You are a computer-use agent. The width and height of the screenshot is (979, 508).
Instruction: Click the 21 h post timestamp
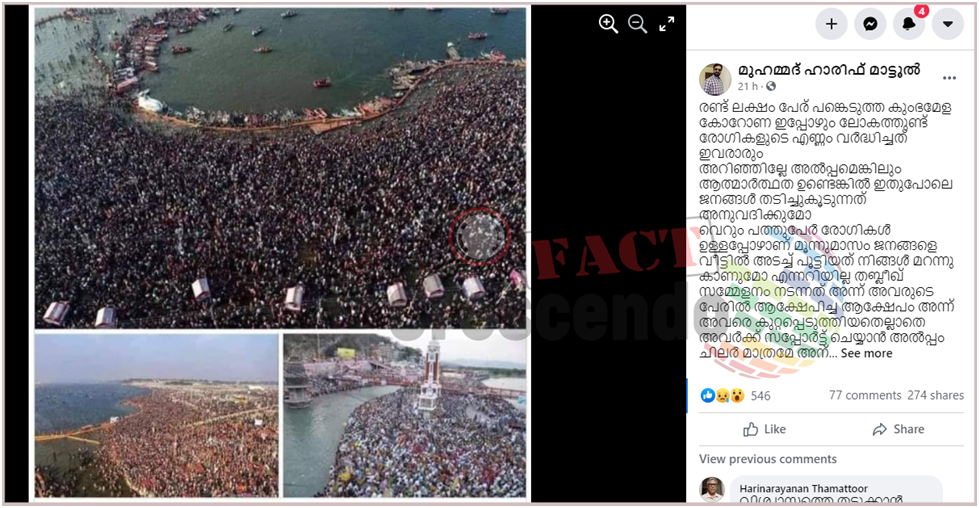click(x=747, y=86)
